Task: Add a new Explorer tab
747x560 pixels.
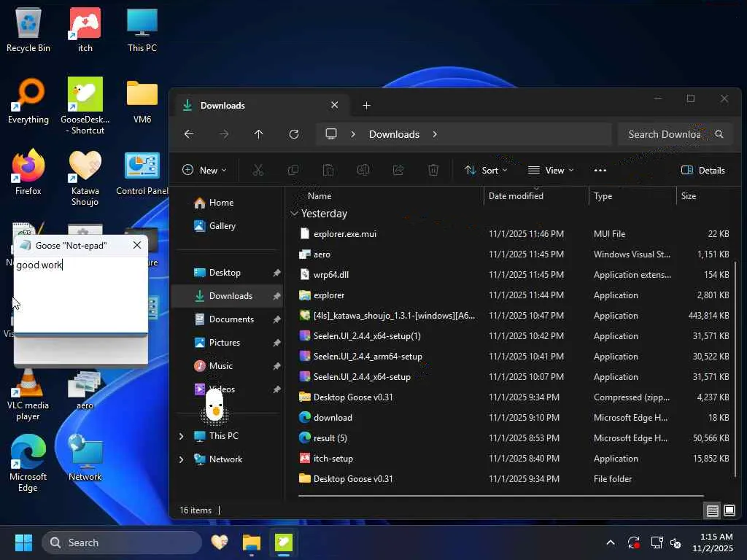Action: coord(366,106)
